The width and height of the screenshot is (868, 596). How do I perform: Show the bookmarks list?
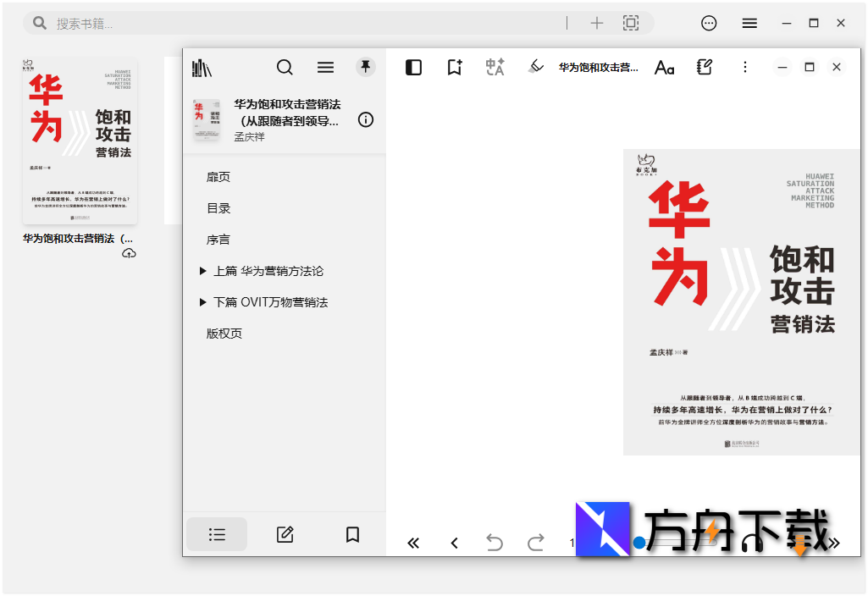[353, 534]
